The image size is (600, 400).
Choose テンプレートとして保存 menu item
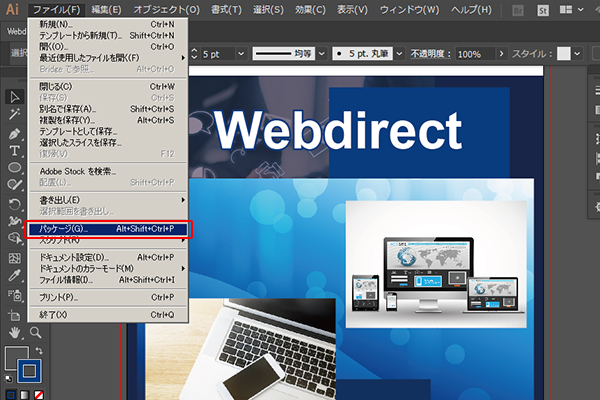pyautogui.click(x=108, y=131)
